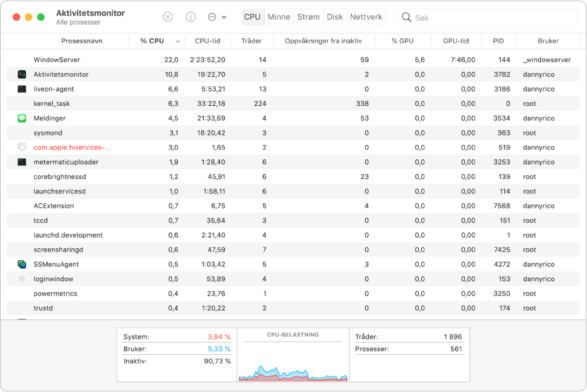Select the powermetrics process name

pyautogui.click(x=55, y=294)
